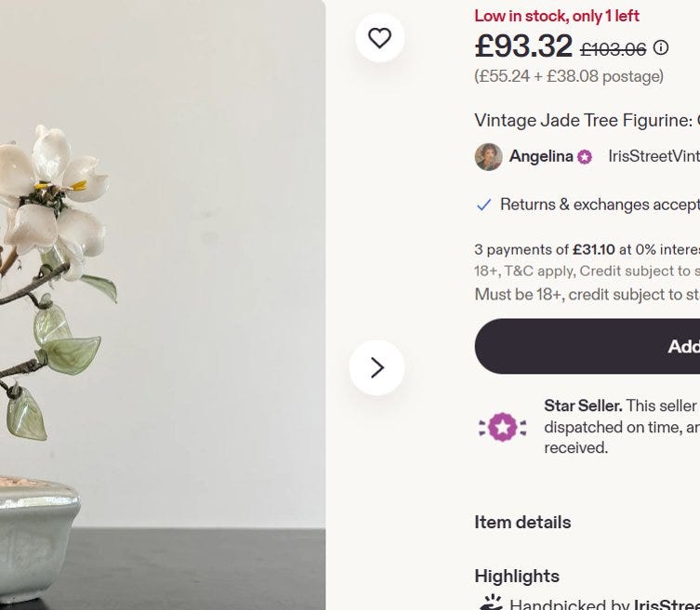Viewport: 700px width, 610px height.
Task: Click the blue checkmark beside Returns & exchanges
Action: click(483, 205)
